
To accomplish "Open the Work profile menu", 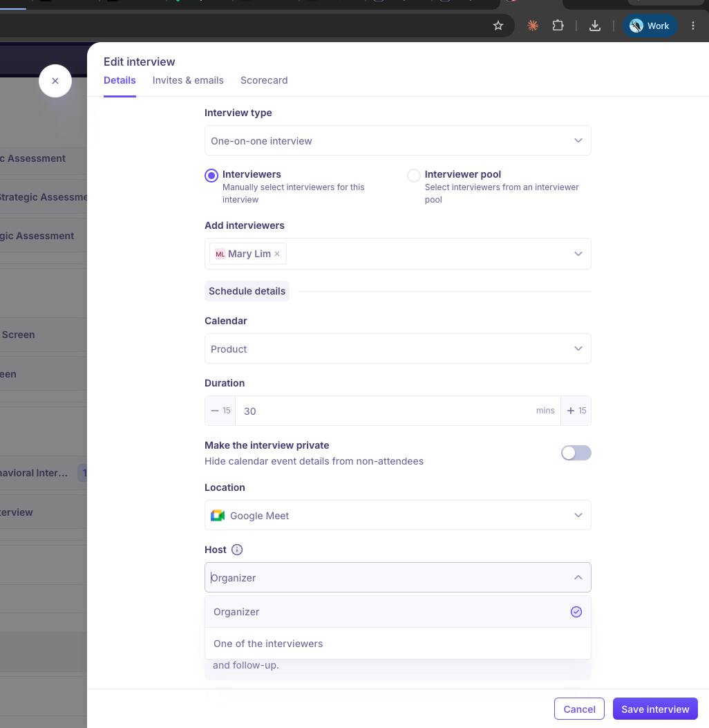I will [650, 26].
